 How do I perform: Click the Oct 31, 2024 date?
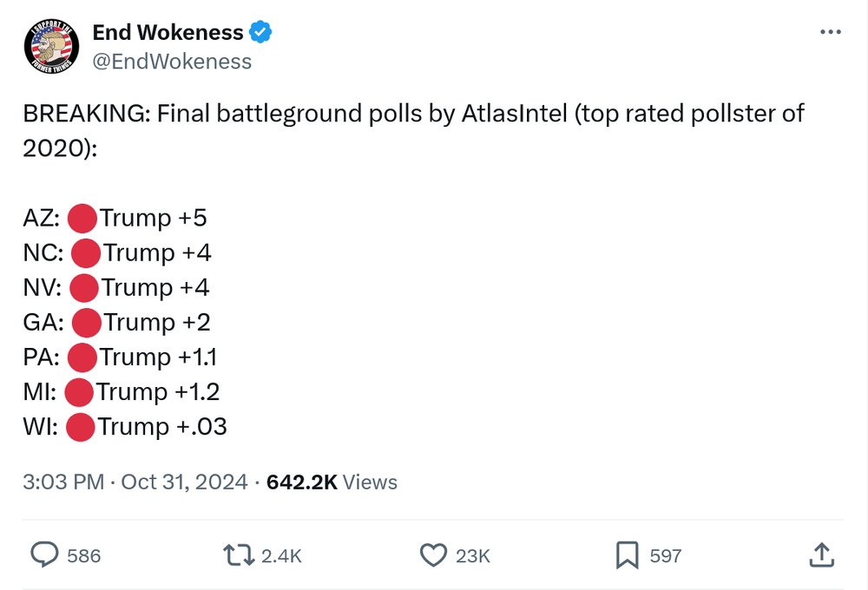[x=184, y=482]
